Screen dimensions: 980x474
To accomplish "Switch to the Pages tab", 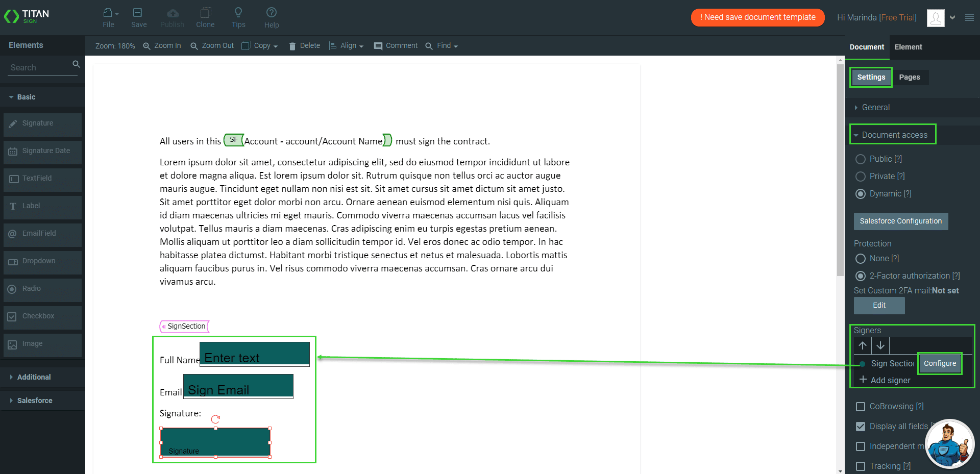I will click(x=910, y=77).
